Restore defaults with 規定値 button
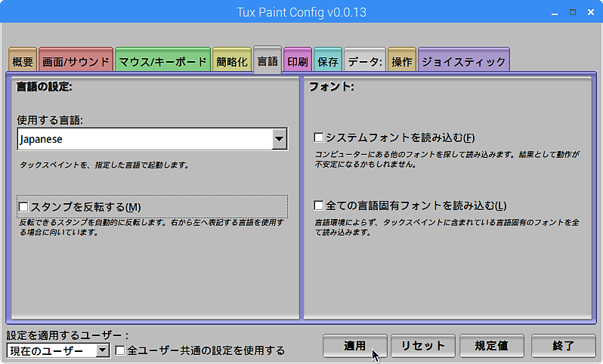603x364 pixels. (x=491, y=346)
